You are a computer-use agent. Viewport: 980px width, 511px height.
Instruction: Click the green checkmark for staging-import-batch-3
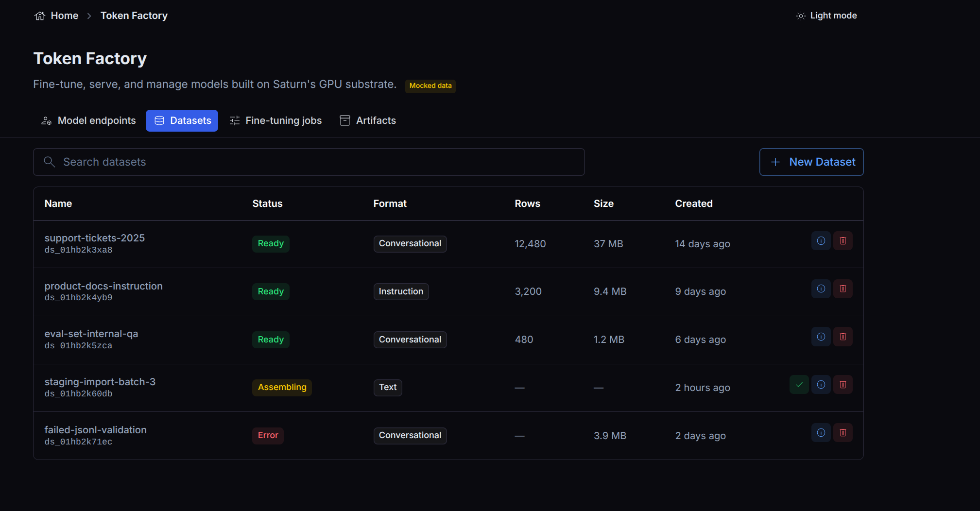(x=799, y=385)
